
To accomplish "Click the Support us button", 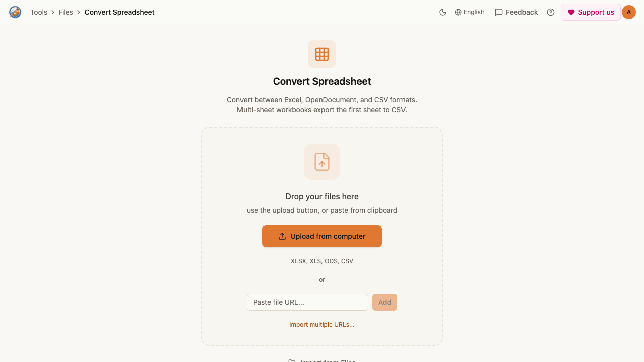I will point(591,12).
